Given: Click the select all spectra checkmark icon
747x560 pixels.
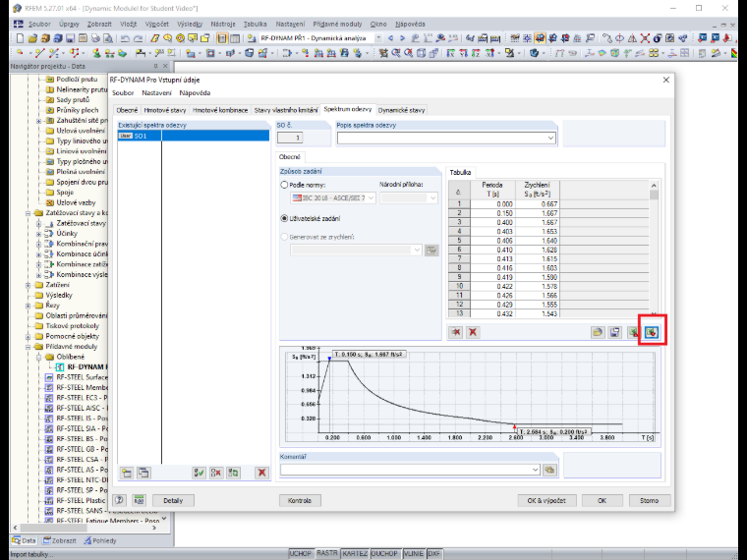Looking at the screenshot, I should 199,473.
